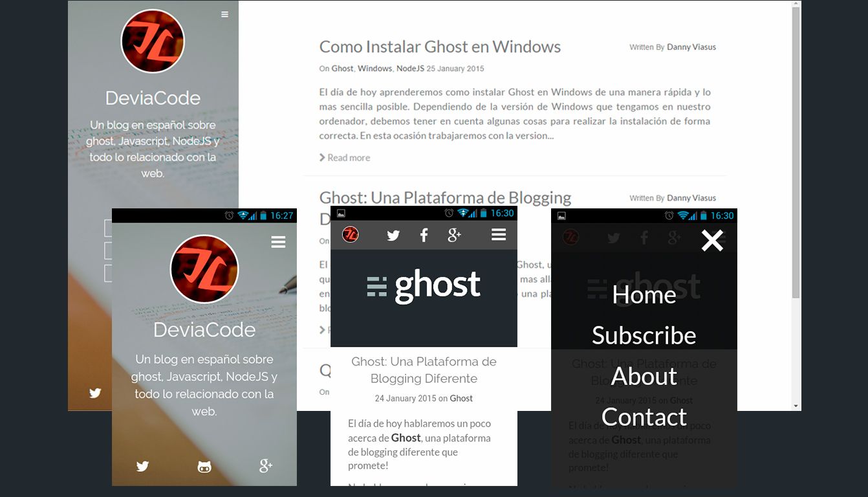Tap the battery icon in the menu phone status bar

point(704,215)
